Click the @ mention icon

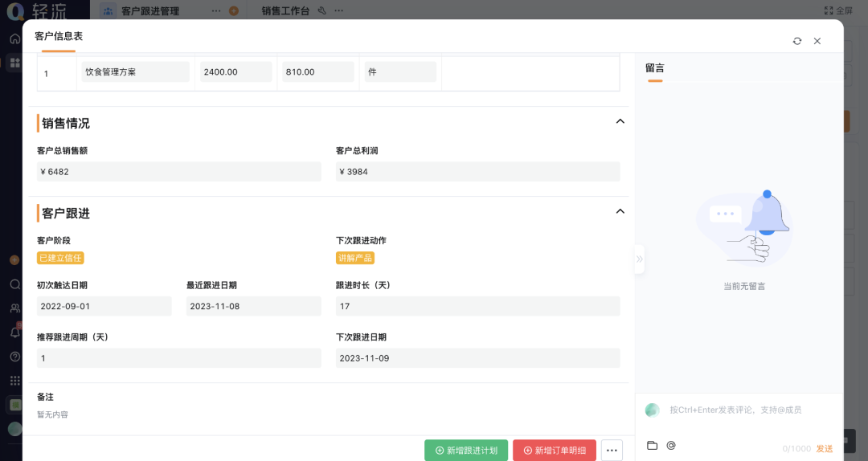coord(671,446)
